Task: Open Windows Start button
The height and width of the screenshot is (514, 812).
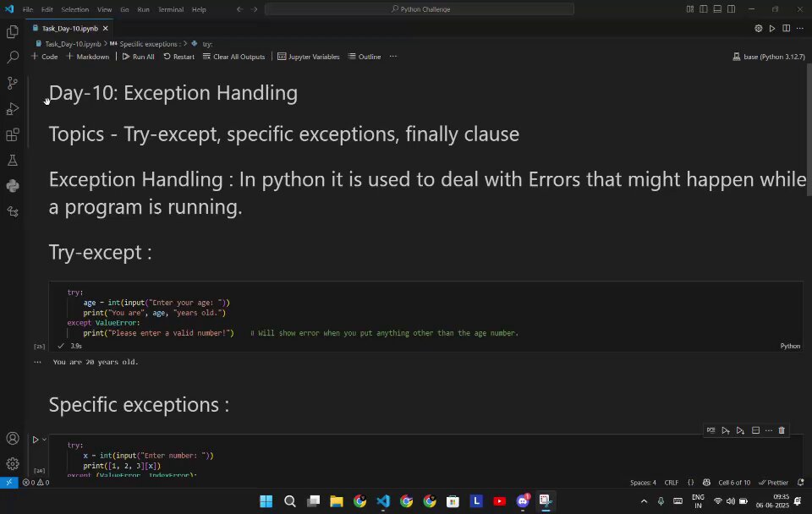Action: (x=266, y=501)
